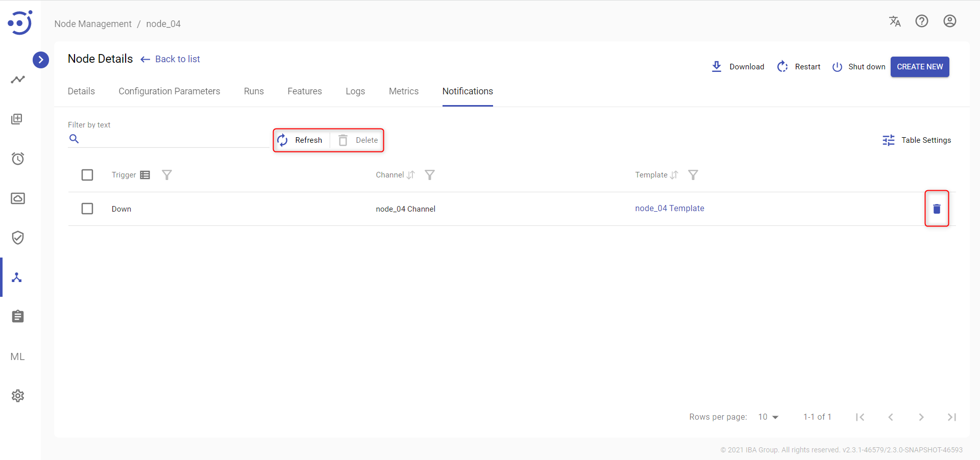The width and height of the screenshot is (980, 460).
Task: Open the help question mark icon
Action: (x=922, y=21)
